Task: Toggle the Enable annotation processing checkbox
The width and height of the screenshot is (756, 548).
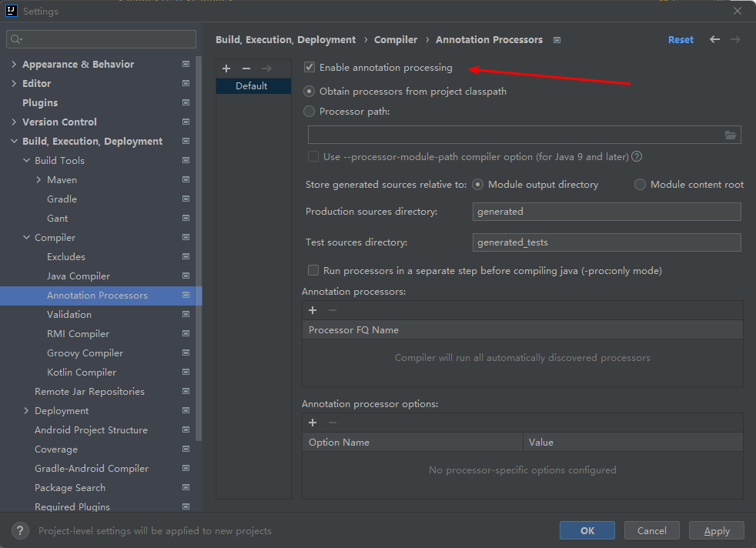Action: pos(310,68)
